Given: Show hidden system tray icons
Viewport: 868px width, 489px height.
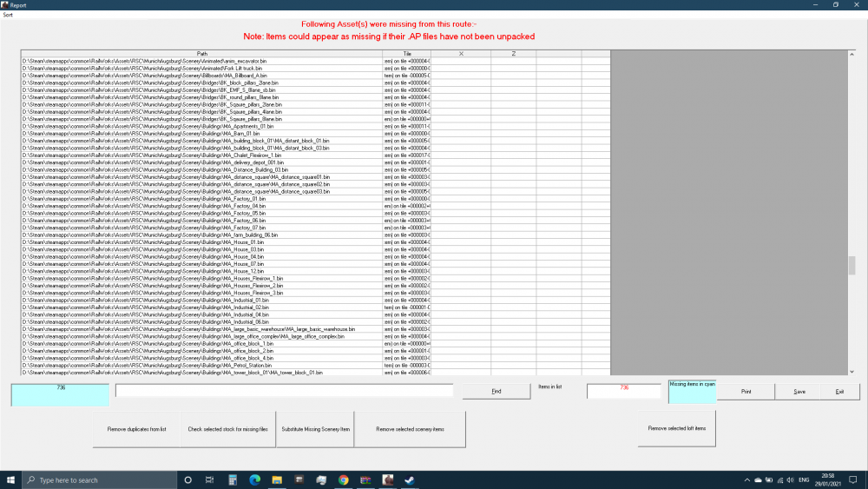Looking at the screenshot, I should pos(746,480).
